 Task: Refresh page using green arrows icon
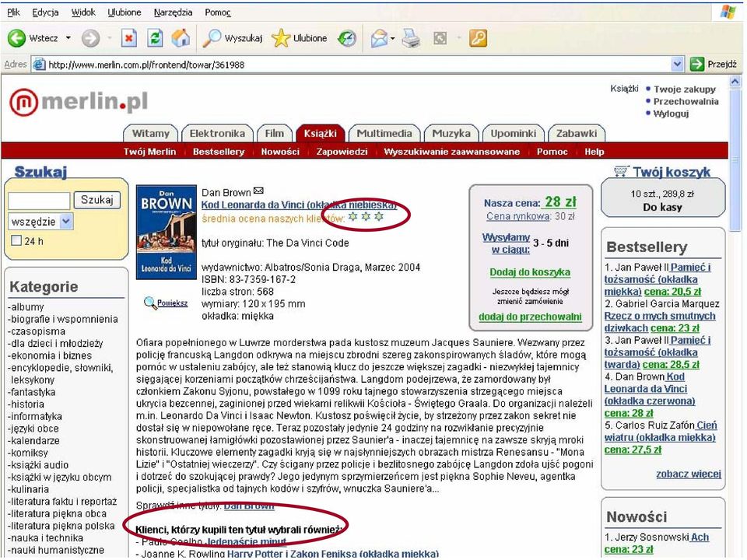tap(155, 38)
